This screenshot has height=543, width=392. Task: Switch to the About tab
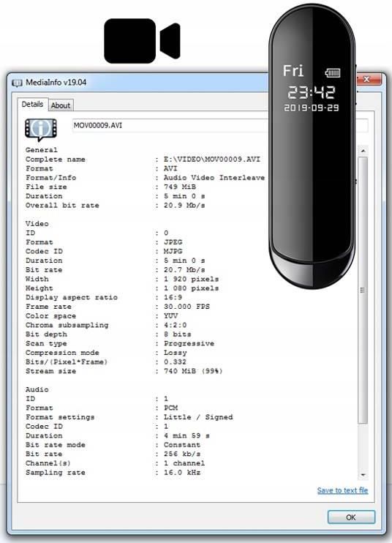click(61, 105)
